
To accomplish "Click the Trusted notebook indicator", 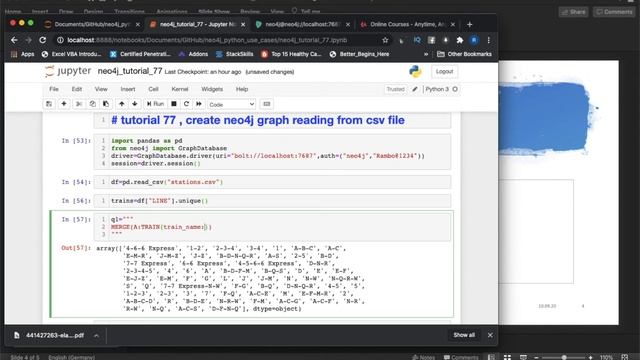I will [395, 89].
